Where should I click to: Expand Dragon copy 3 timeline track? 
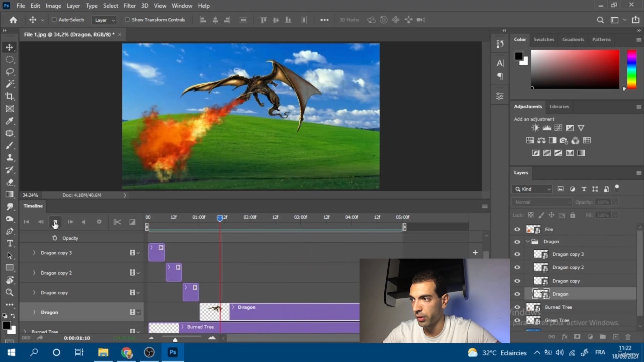[34, 253]
